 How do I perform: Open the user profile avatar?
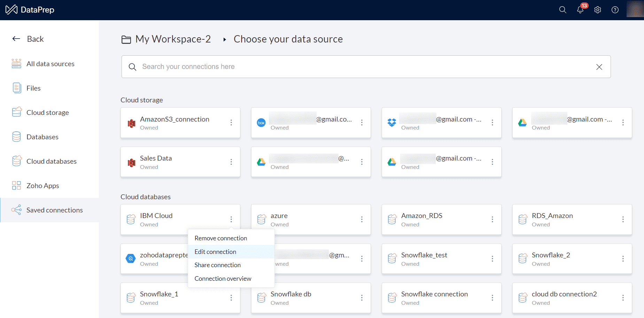635,9
